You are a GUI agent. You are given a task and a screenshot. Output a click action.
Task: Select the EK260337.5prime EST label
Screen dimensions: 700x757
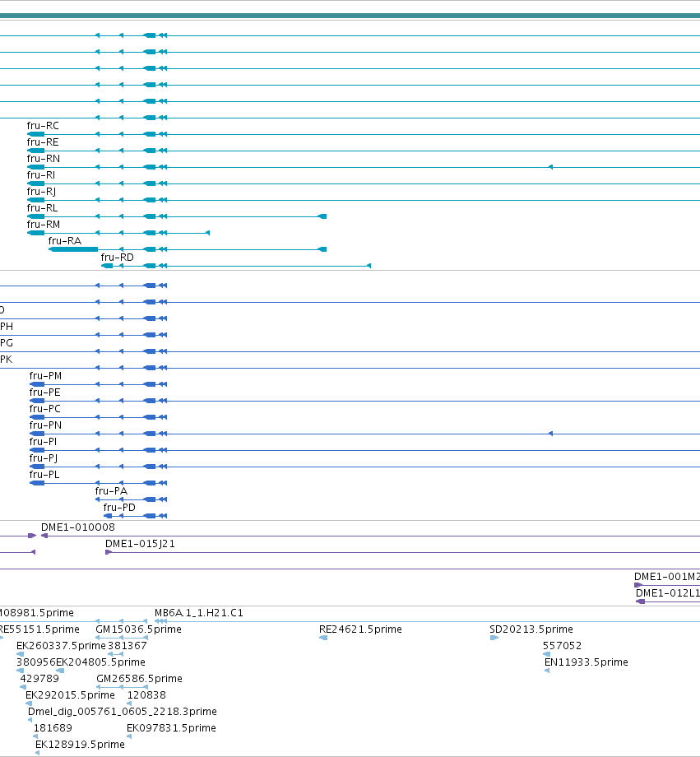pos(61,645)
